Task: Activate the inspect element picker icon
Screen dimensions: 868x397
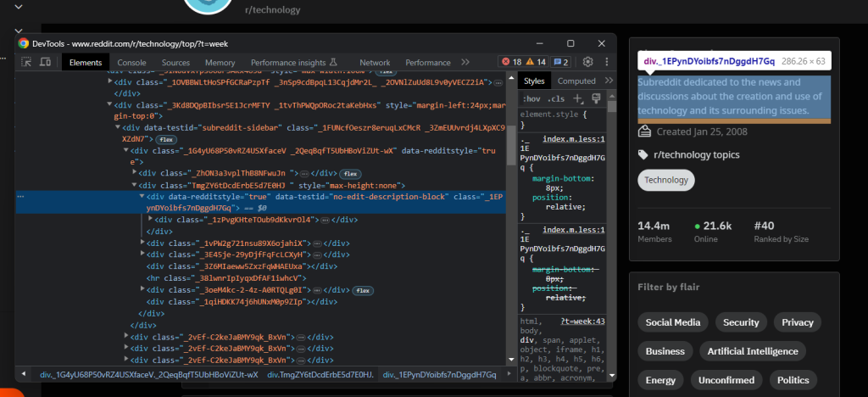Action: point(26,62)
